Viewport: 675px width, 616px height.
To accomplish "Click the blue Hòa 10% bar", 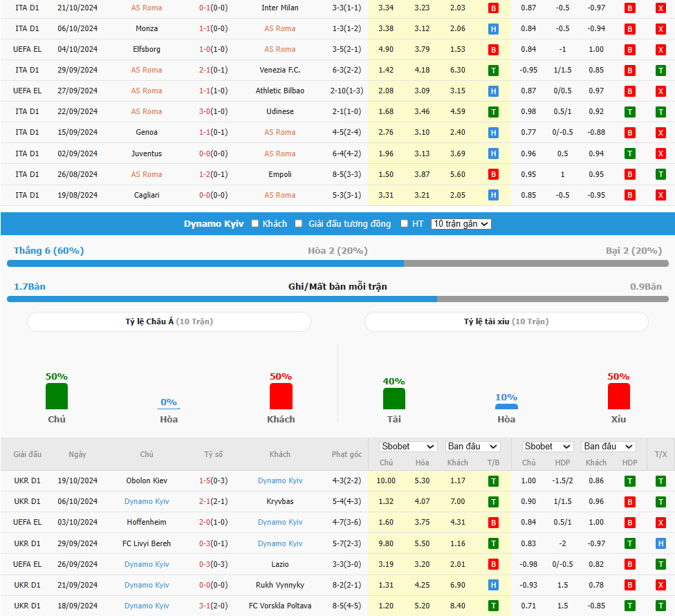I will 506,407.
